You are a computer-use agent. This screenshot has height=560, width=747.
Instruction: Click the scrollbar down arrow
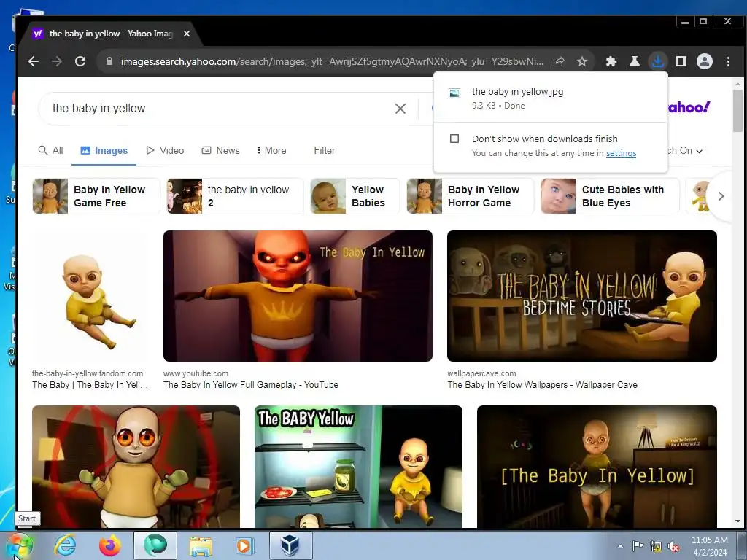point(738,522)
